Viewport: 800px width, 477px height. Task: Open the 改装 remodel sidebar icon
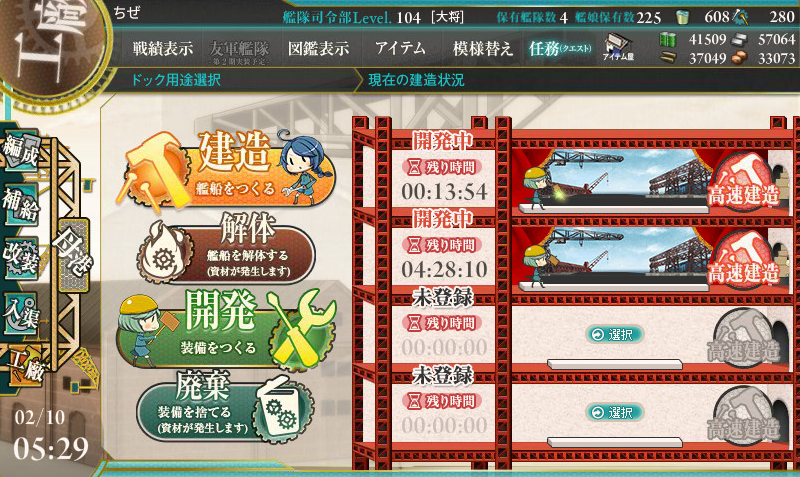(x=20, y=258)
